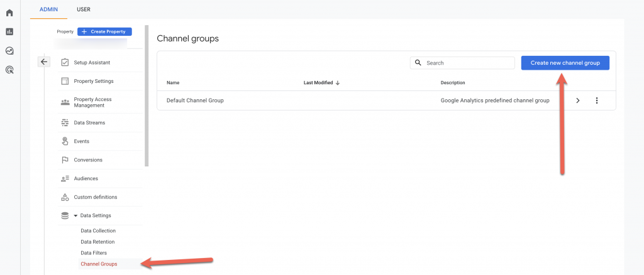Click the plus icon on Create Property
This screenshot has height=275, width=644.
(x=84, y=31)
